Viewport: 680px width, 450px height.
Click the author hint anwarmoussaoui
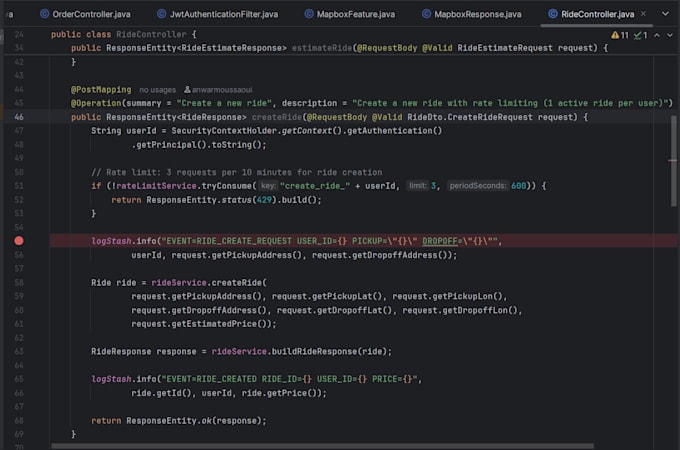point(218,90)
